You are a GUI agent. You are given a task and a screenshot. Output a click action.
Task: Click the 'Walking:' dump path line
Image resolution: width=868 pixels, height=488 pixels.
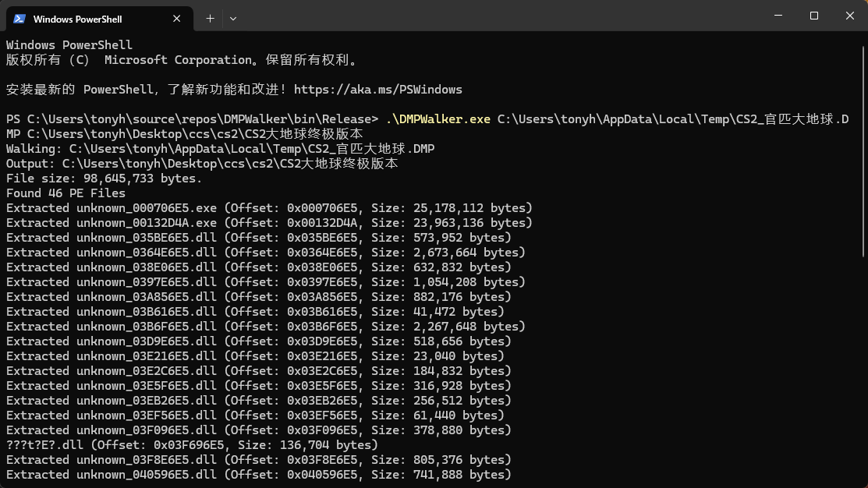[221, 149]
